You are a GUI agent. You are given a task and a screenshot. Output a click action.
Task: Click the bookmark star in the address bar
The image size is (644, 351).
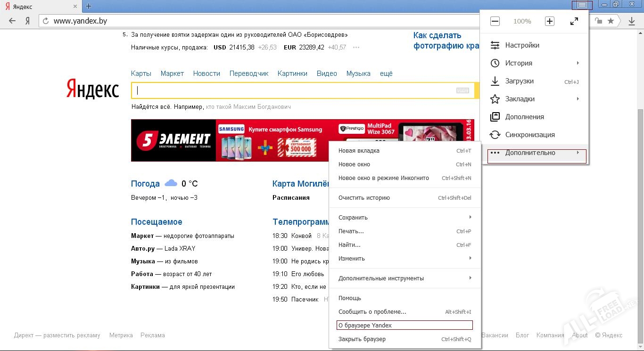coord(611,21)
